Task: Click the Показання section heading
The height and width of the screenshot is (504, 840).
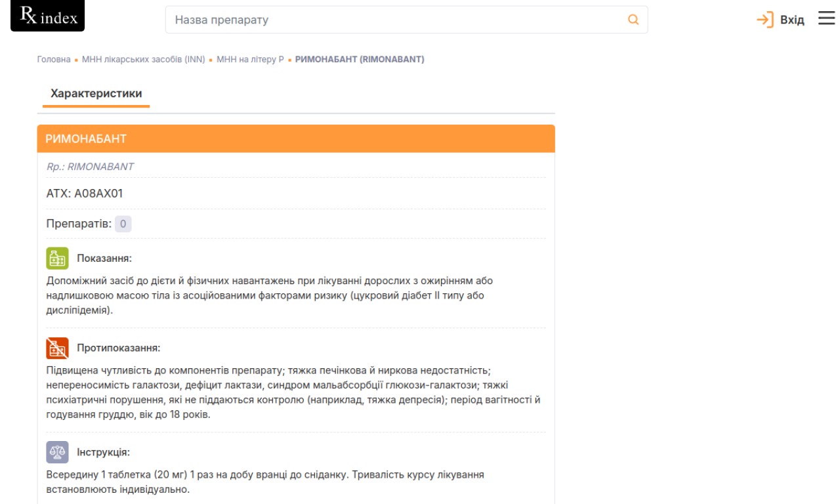Action: point(104,258)
